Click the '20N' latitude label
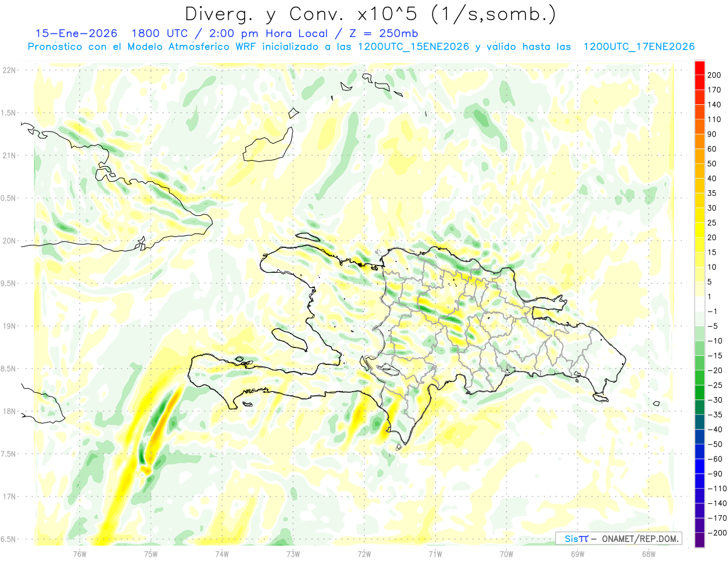Screen dimensions: 728x562 coord(10,241)
